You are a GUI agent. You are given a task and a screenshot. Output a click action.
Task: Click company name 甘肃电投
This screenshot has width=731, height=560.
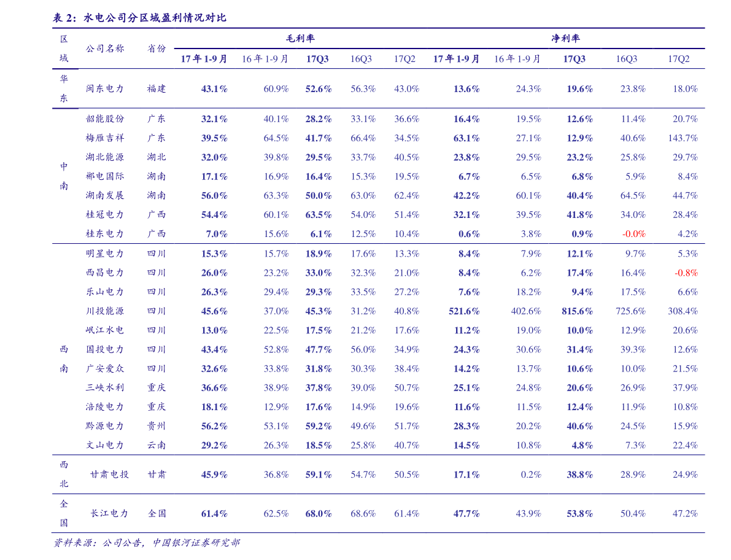click(109, 475)
